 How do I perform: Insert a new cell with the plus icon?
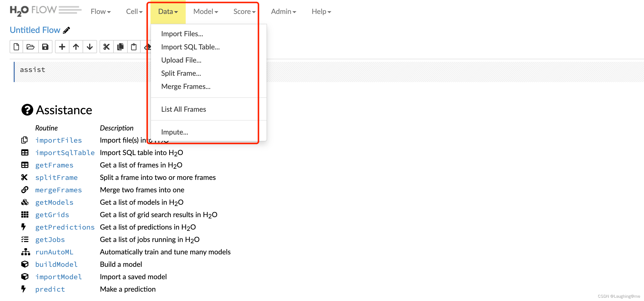(62, 47)
